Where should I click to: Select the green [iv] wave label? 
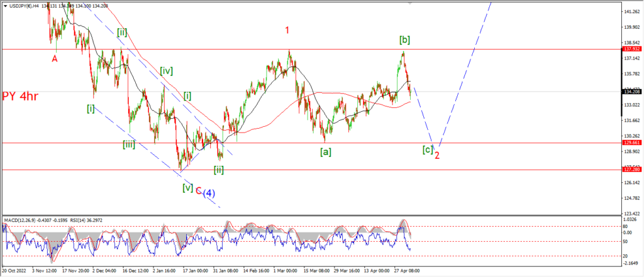tap(166, 71)
